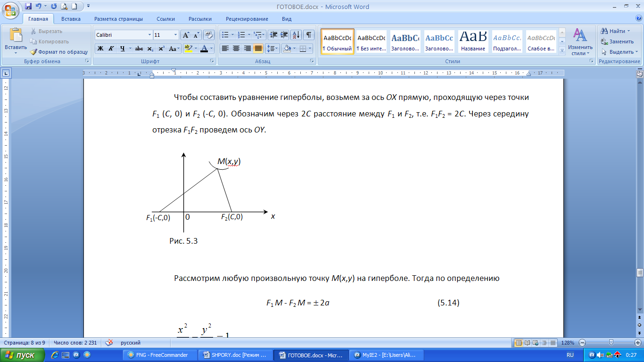
Task: Decrease paragraph indent
Action: click(274, 35)
